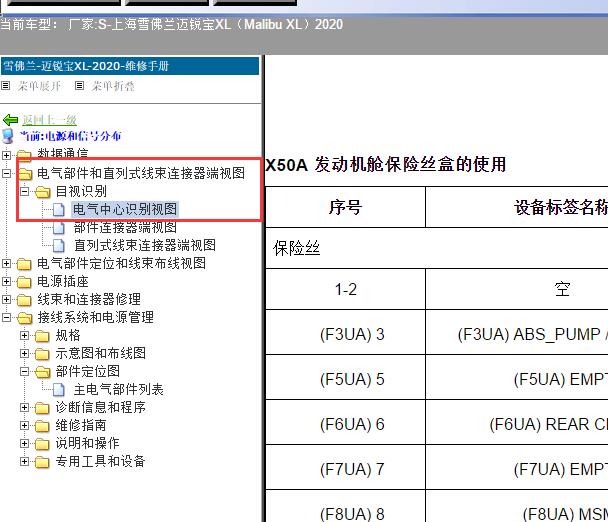Open 部件连接器端视图 page
This screenshot has height=522, width=608.
pyautogui.click(x=125, y=228)
